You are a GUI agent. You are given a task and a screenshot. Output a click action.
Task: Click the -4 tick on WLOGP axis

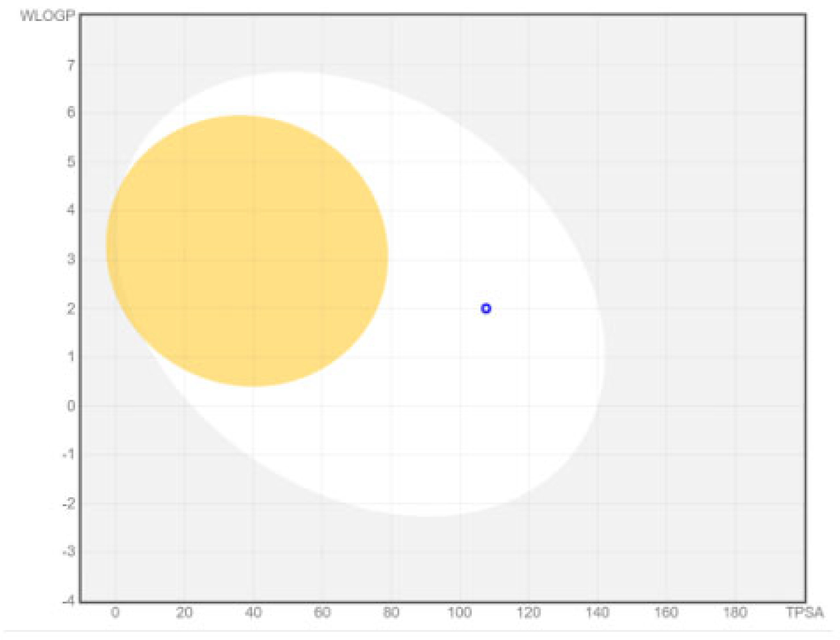(x=69, y=601)
